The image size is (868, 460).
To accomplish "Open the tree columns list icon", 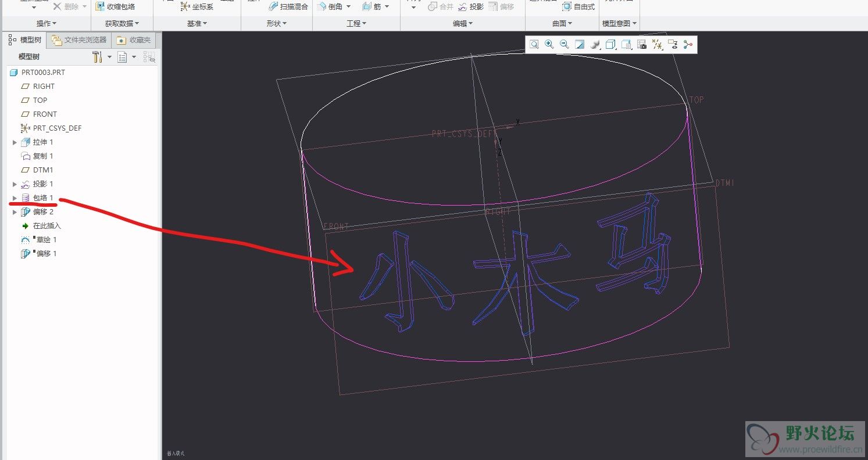I will tap(122, 57).
